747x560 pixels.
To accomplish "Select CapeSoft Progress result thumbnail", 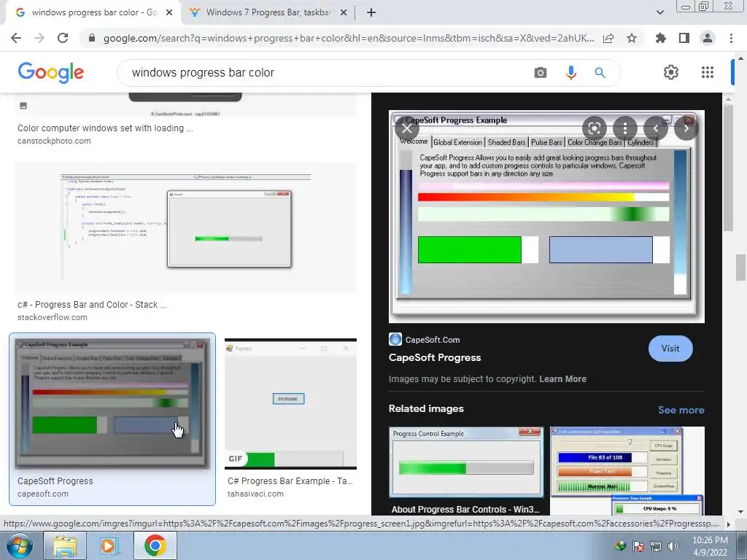I will point(112,404).
